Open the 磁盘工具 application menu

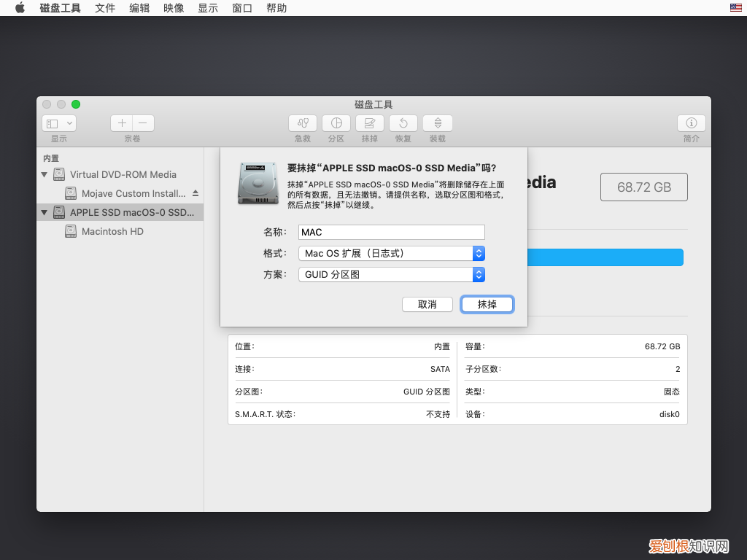click(x=60, y=8)
